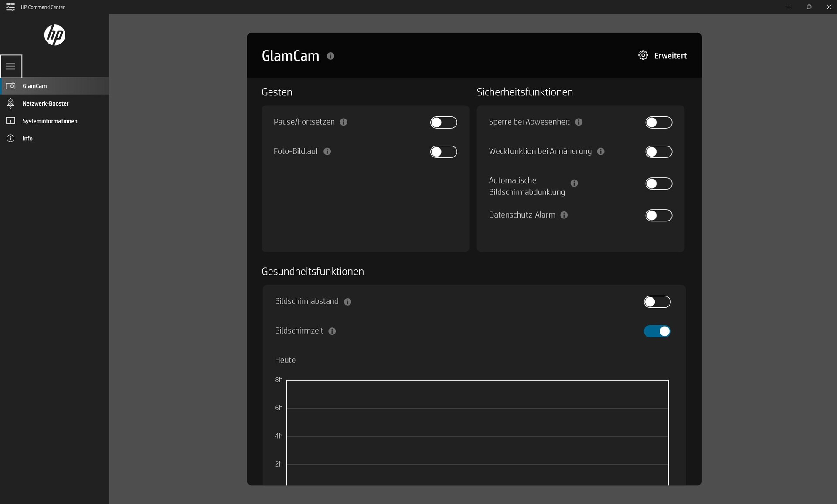Switch on Datenschutz-Alarm
The image size is (837, 504).
658,215
